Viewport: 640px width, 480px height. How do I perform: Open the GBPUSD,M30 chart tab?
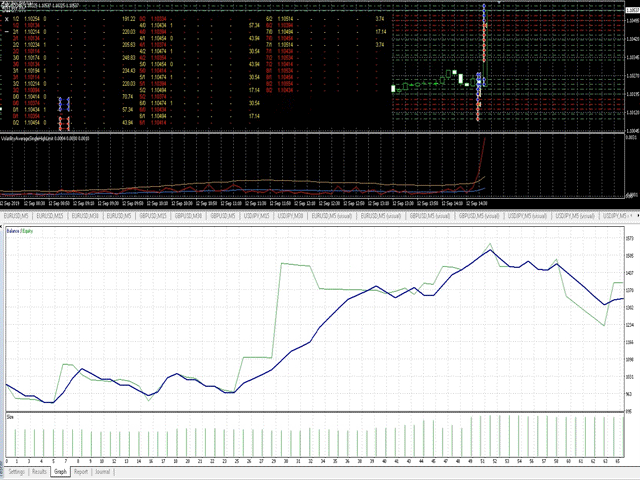pyautogui.click(x=187, y=214)
